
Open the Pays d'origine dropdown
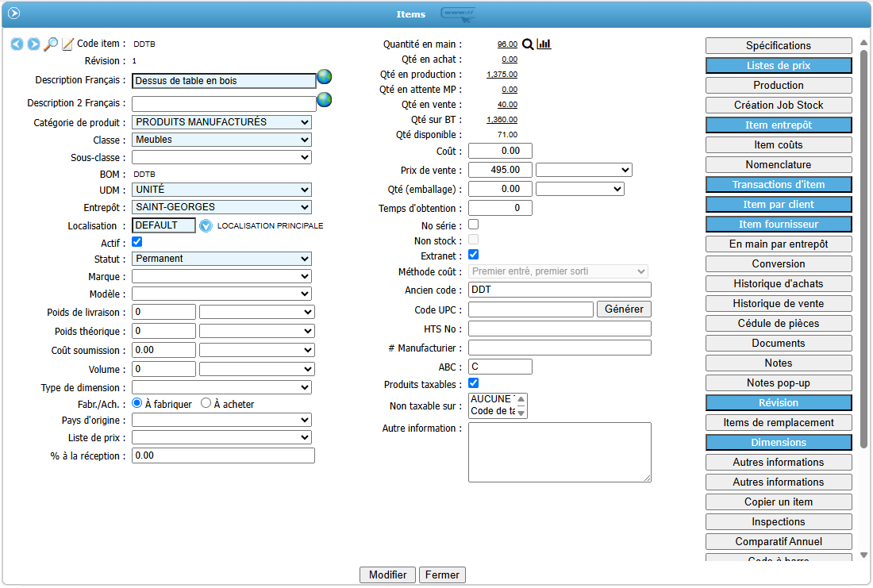point(221,420)
